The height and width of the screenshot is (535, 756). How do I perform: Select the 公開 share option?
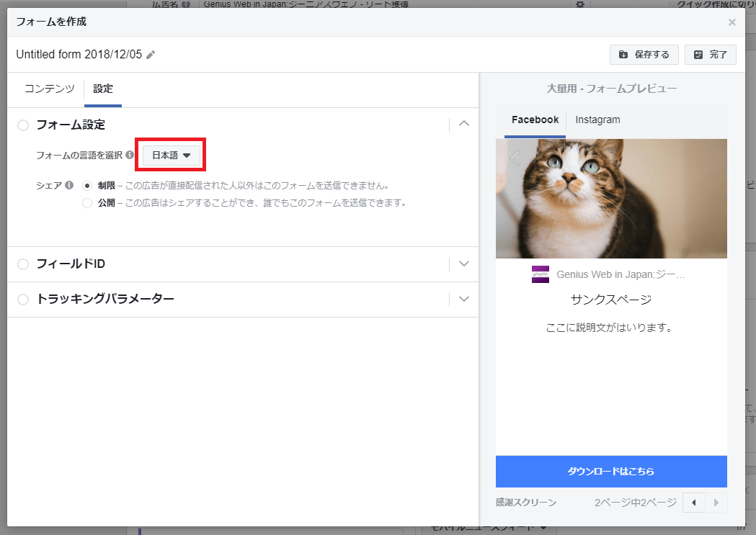[87, 203]
